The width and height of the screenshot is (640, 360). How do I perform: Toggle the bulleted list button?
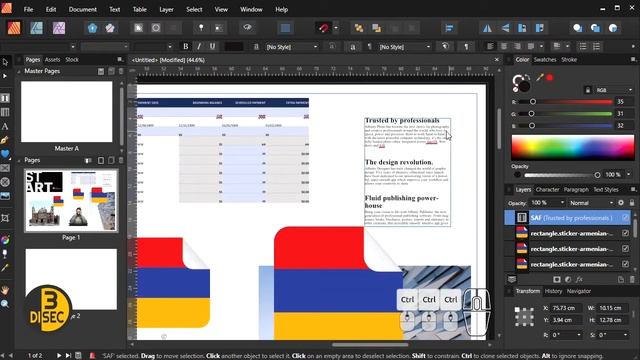[x=583, y=47]
